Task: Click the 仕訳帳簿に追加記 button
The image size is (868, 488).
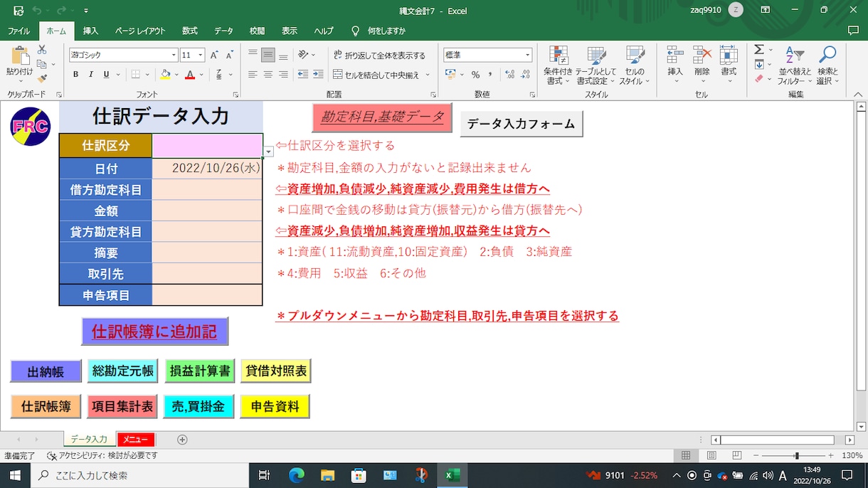Action: point(154,331)
